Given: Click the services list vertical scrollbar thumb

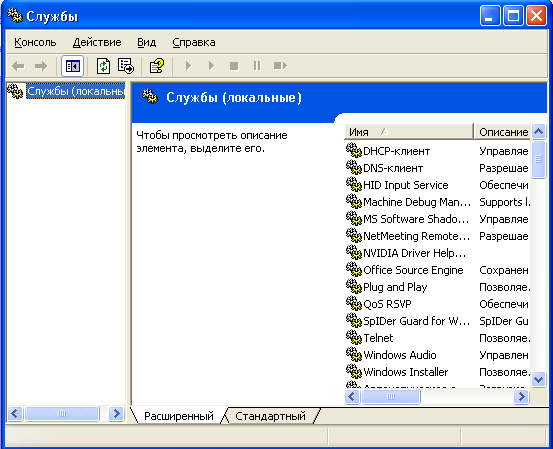Looking at the screenshot, I should 538,159.
